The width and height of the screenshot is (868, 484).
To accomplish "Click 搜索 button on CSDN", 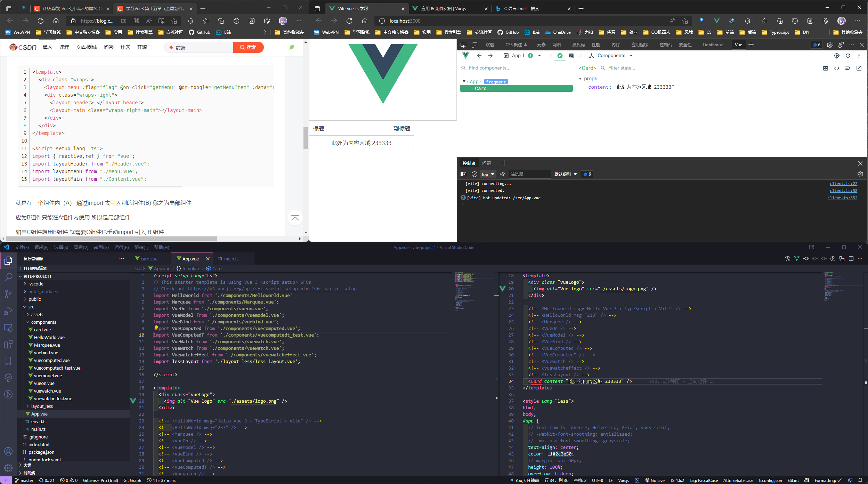I will pyautogui.click(x=248, y=47).
